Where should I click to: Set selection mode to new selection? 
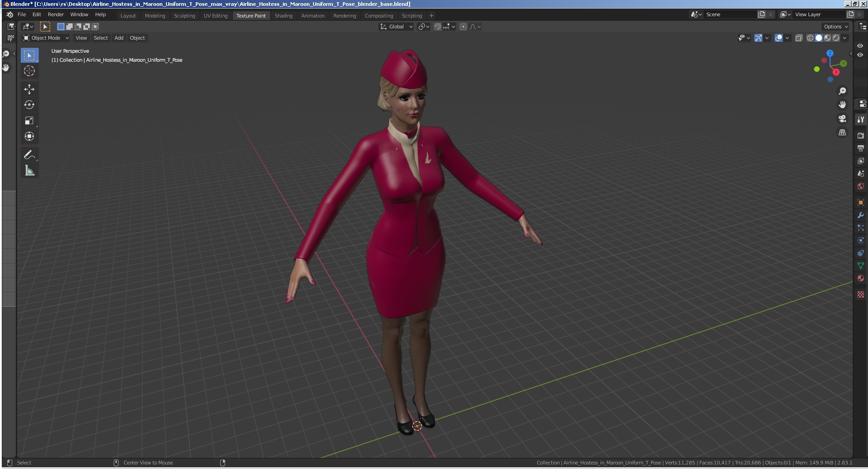(x=61, y=27)
